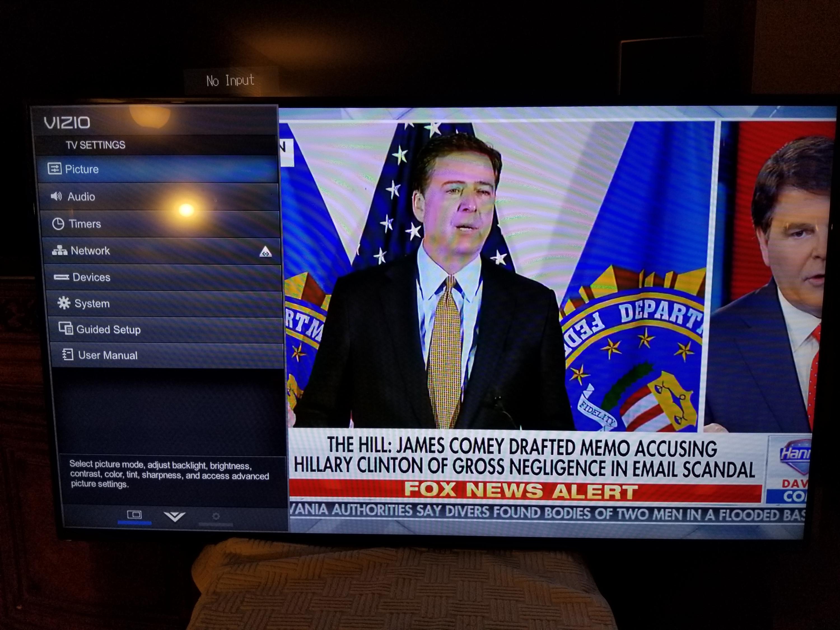Click the User Manual notebook icon
The width and height of the screenshot is (840, 630).
[67, 355]
